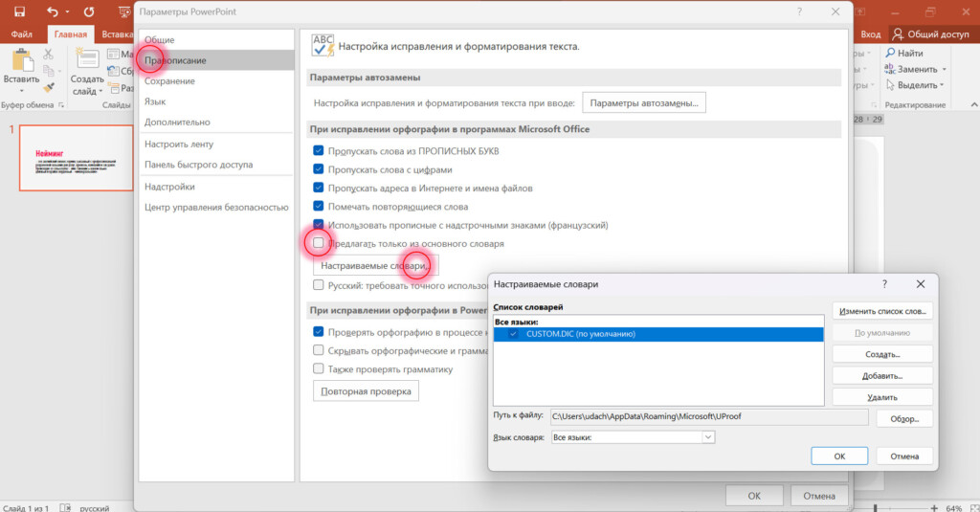Uncheck Пропускать адреса в Интернете
Viewport: 980px width, 512px height.
318,188
